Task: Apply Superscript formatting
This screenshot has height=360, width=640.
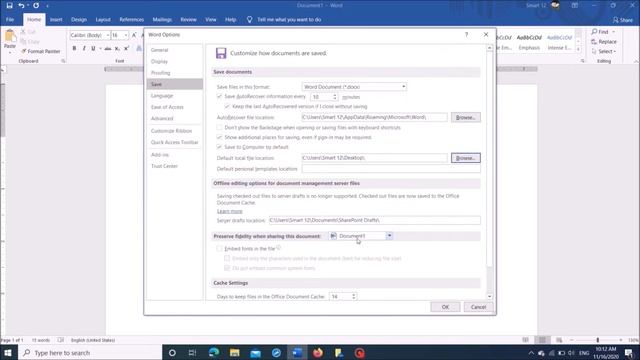Action: coord(127,48)
